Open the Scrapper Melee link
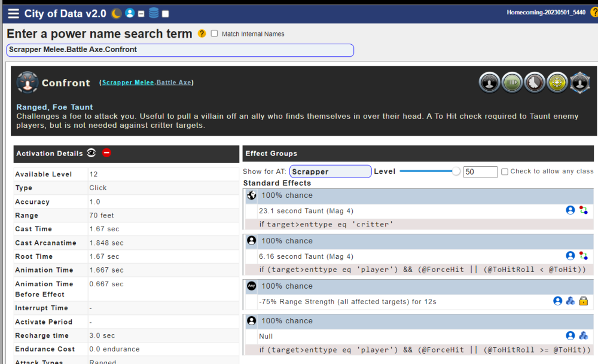 (128, 82)
